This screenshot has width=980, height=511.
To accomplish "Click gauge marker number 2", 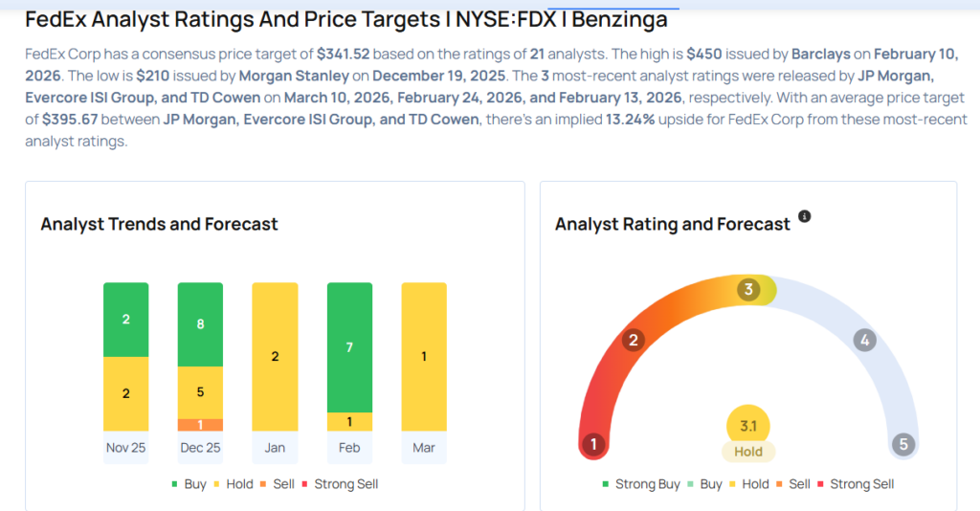I will 633,340.
